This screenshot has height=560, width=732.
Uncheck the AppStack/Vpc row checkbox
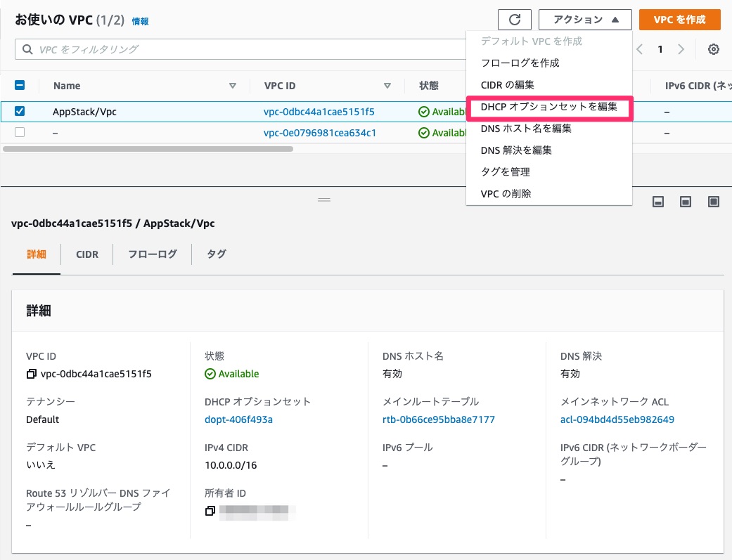tap(20, 111)
